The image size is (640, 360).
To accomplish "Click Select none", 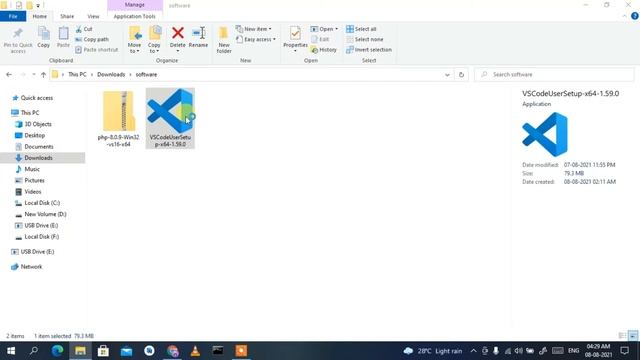I will pos(364,39).
